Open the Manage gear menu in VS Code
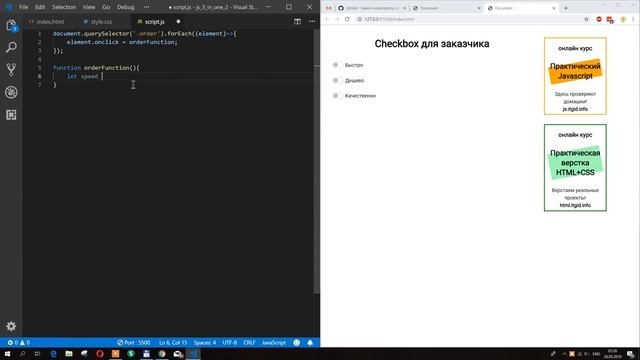This screenshot has width=640, height=360. tap(11, 326)
